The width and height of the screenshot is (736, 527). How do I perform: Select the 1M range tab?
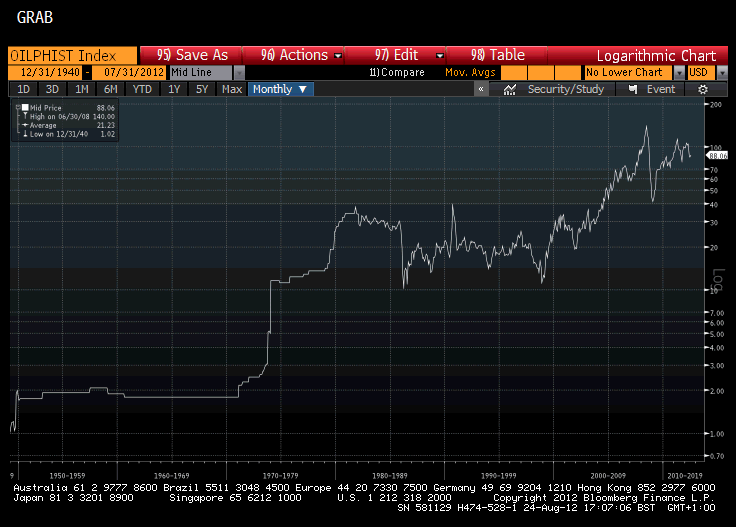click(x=82, y=89)
